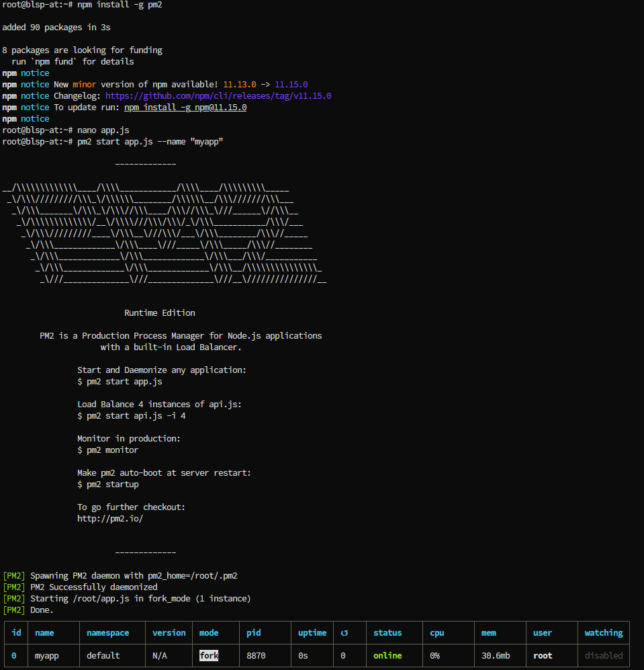Click the [PM2] Done. log line
The image size is (644, 670).
coord(28,610)
